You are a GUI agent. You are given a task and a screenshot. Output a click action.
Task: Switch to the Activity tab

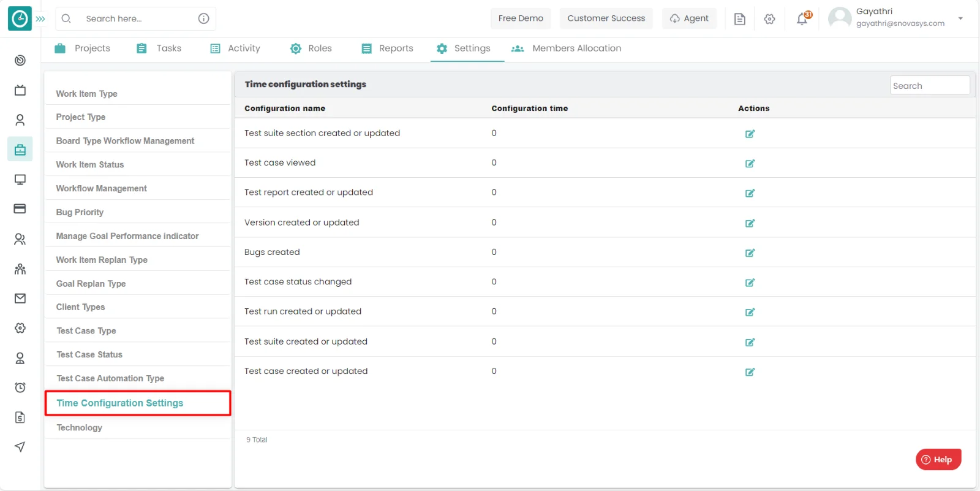click(x=235, y=48)
